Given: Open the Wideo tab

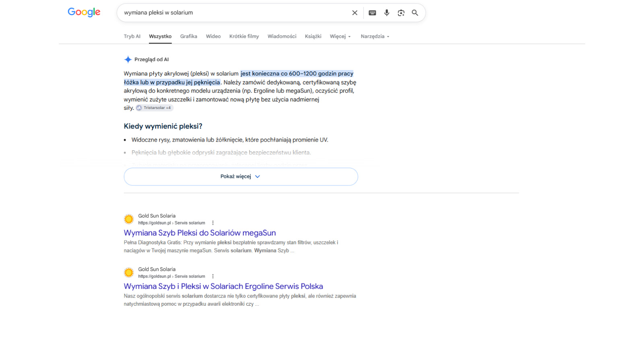Looking at the screenshot, I should pyautogui.click(x=213, y=36).
